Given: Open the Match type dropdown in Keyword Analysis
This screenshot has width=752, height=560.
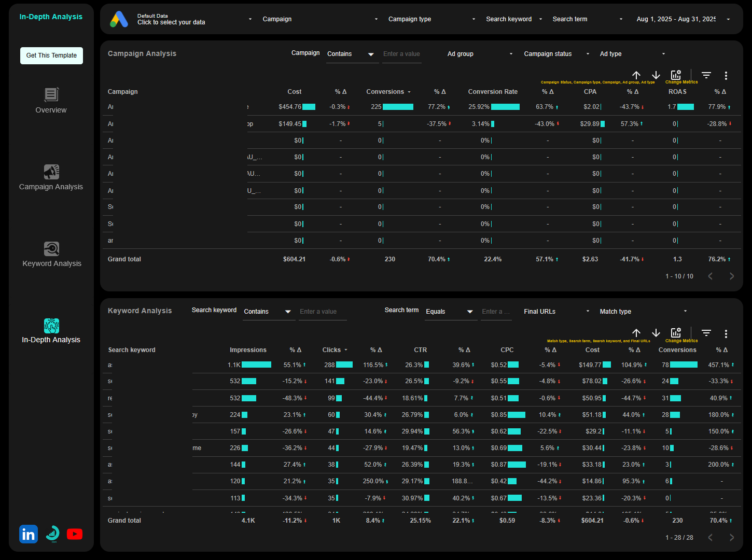Looking at the screenshot, I should tap(642, 311).
